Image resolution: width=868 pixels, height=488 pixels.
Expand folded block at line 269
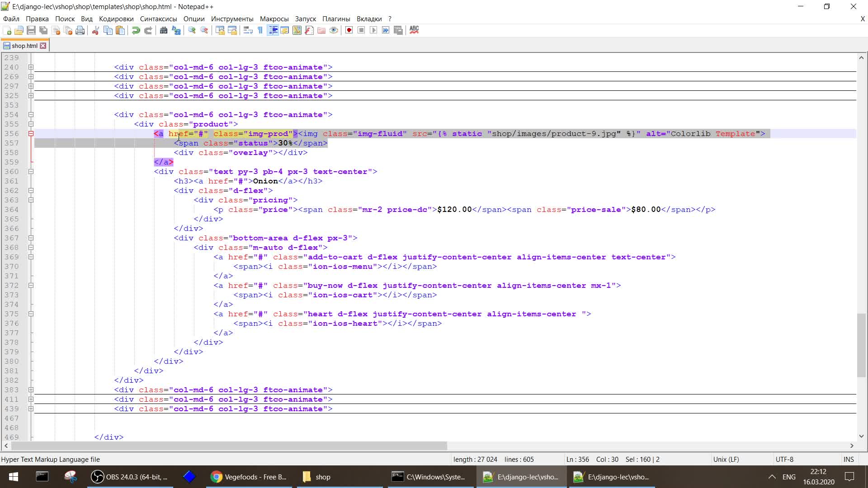click(x=31, y=76)
